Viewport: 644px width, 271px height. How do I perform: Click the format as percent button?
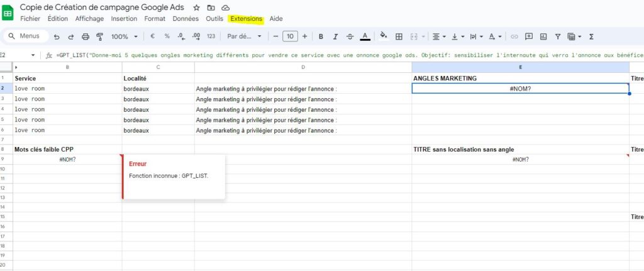click(x=167, y=36)
